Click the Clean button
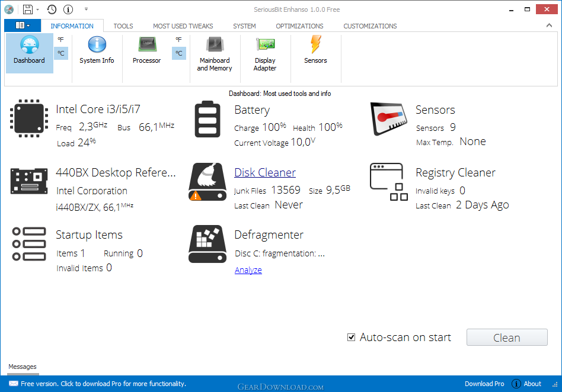This screenshot has height=392, width=562. [x=507, y=338]
